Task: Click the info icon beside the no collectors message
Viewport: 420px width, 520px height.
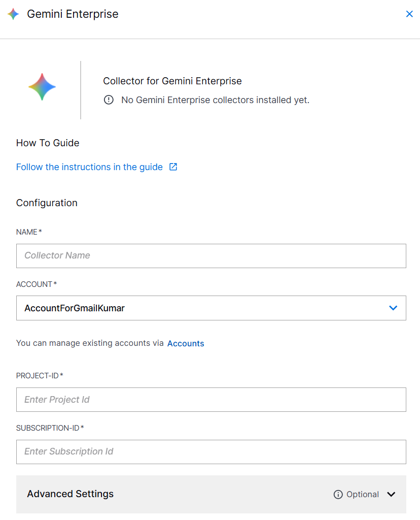Action: click(x=109, y=100)
